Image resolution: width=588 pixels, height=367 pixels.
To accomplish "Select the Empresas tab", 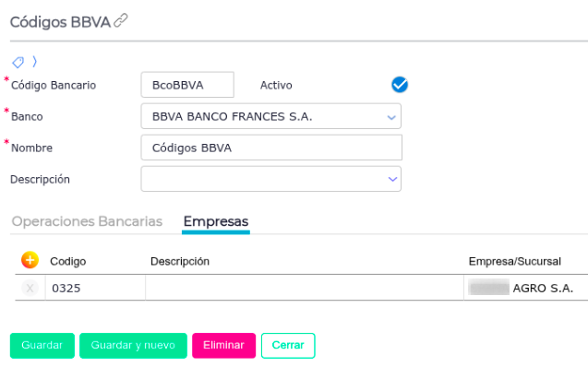I will [x=216, y=221].
